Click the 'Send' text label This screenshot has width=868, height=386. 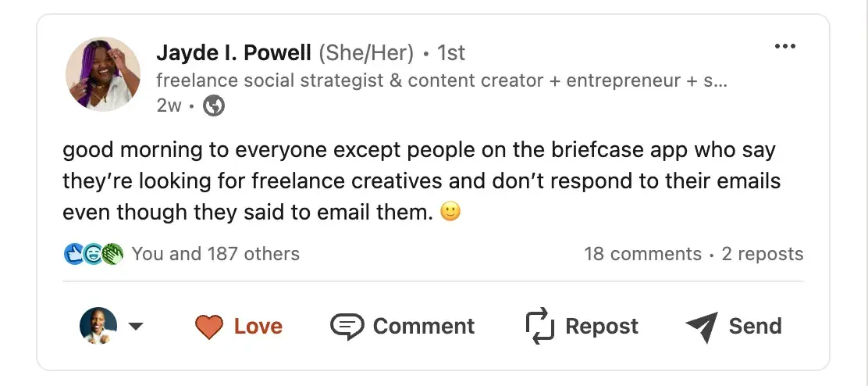(x=755, y=327)
